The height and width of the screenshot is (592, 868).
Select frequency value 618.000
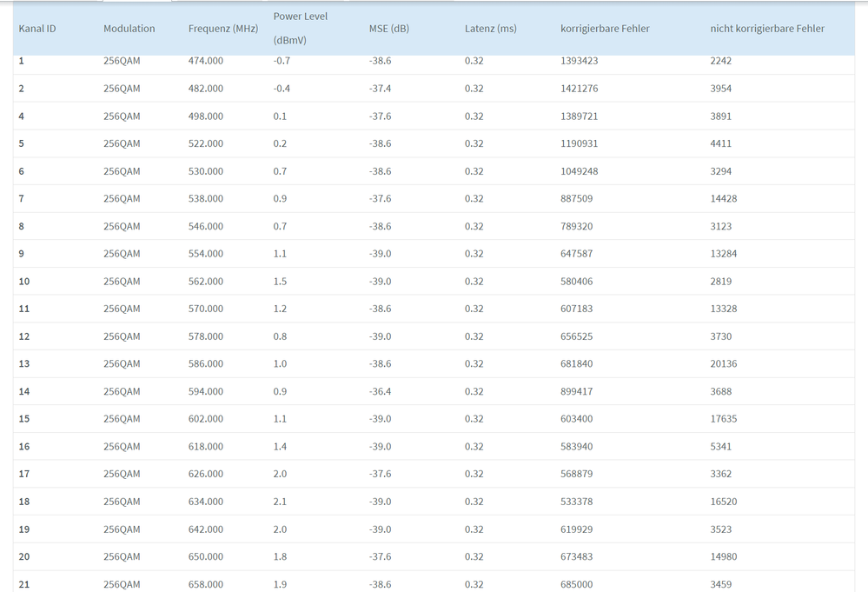[206, 446]
